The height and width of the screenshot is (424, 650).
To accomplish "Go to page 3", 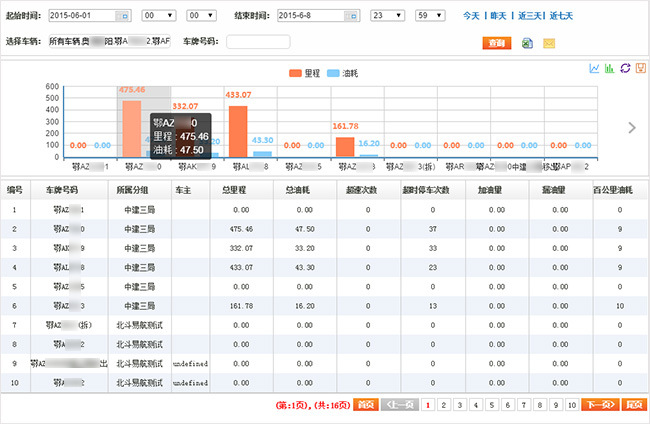I will click(460, 405).
